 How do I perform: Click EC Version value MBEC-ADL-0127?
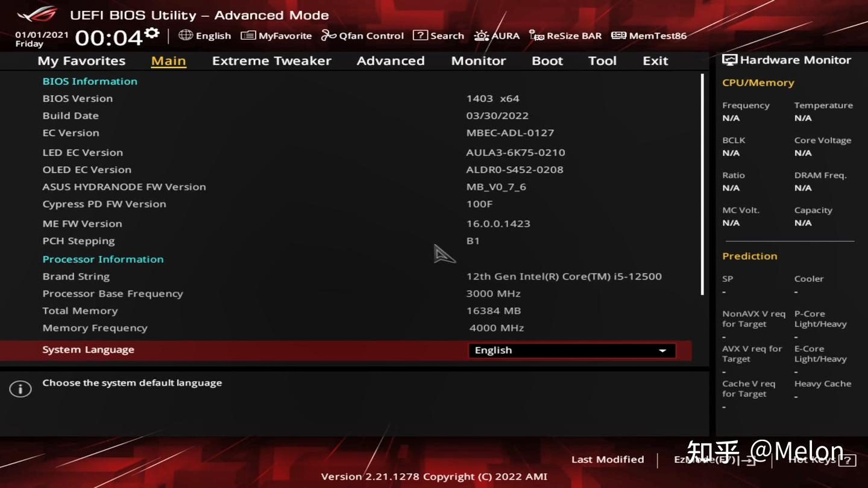click(x=510, y=133)
